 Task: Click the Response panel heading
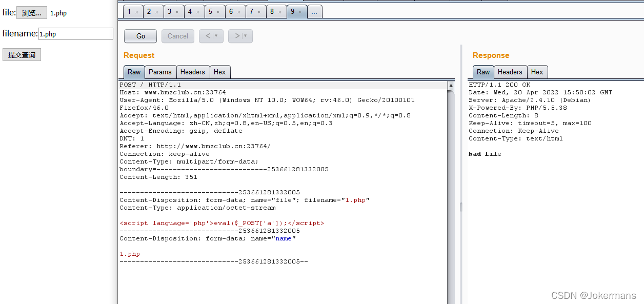click(x=491, y=55)
